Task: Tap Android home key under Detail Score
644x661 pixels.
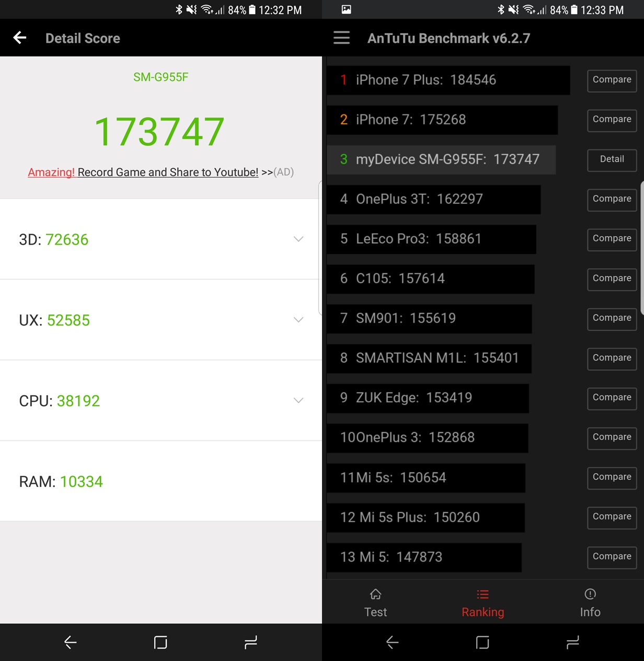Action: coord(160,642)
